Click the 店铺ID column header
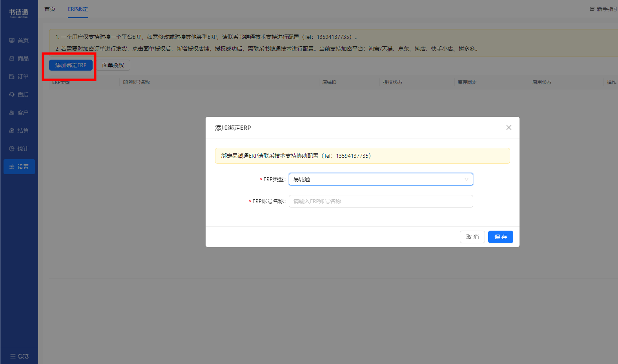618x364 pixels. (329, 82)
